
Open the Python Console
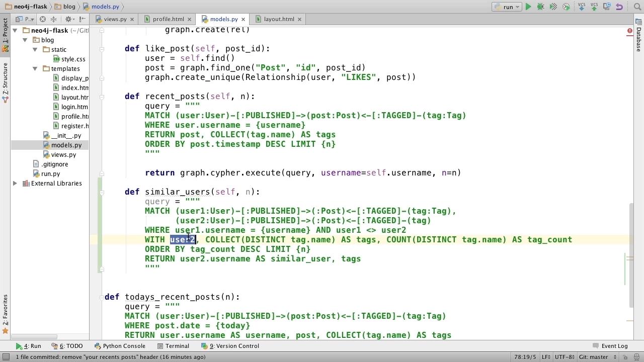(x=120, y=346)
